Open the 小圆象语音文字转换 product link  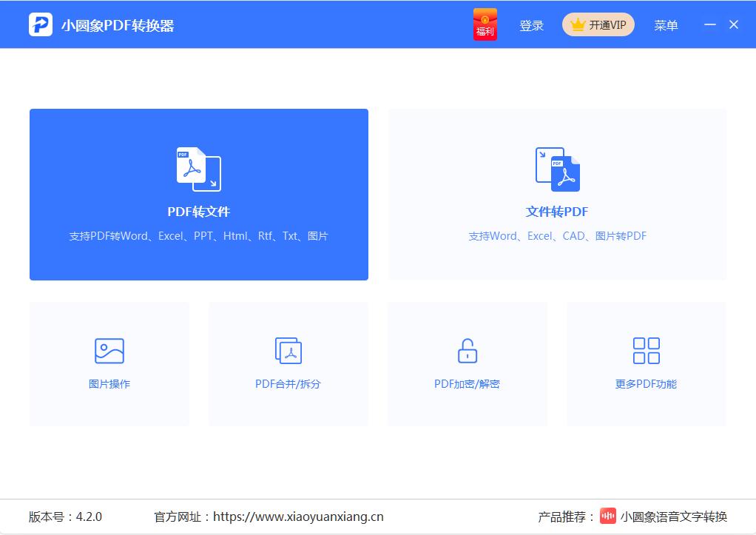[674, 517]
